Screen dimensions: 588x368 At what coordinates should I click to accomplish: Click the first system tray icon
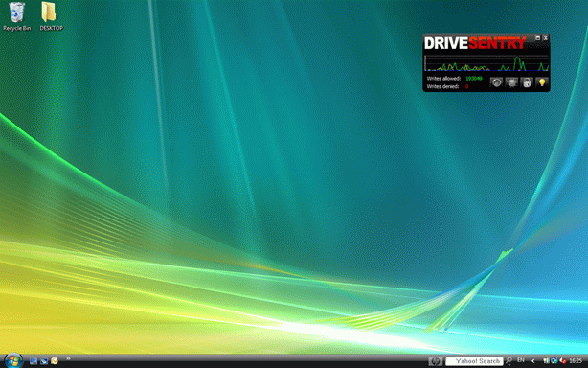pos(546,361)
